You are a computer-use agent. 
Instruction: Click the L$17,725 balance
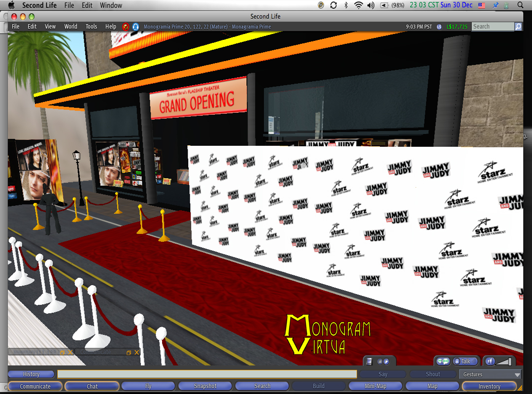(457, 27)
